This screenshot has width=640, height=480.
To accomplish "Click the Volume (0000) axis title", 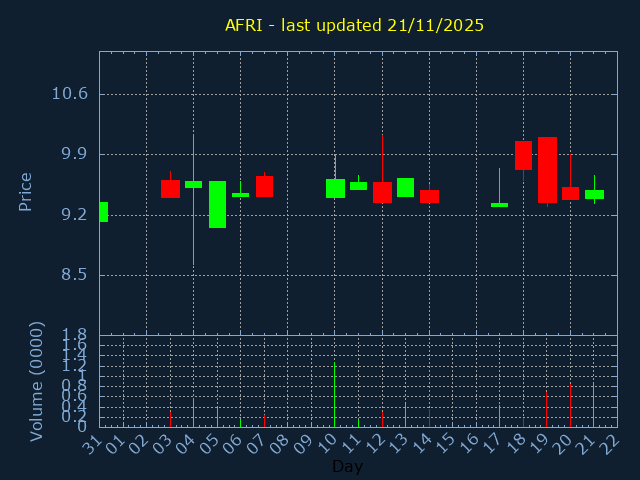I will point(37,380).
